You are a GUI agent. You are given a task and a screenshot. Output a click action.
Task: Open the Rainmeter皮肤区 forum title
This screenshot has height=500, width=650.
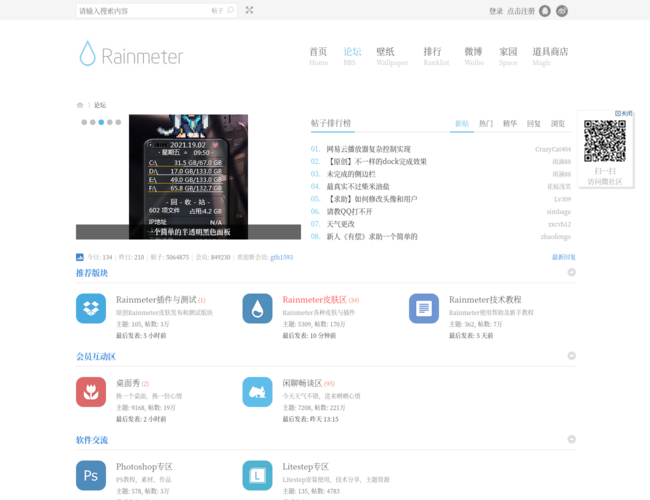314,300
